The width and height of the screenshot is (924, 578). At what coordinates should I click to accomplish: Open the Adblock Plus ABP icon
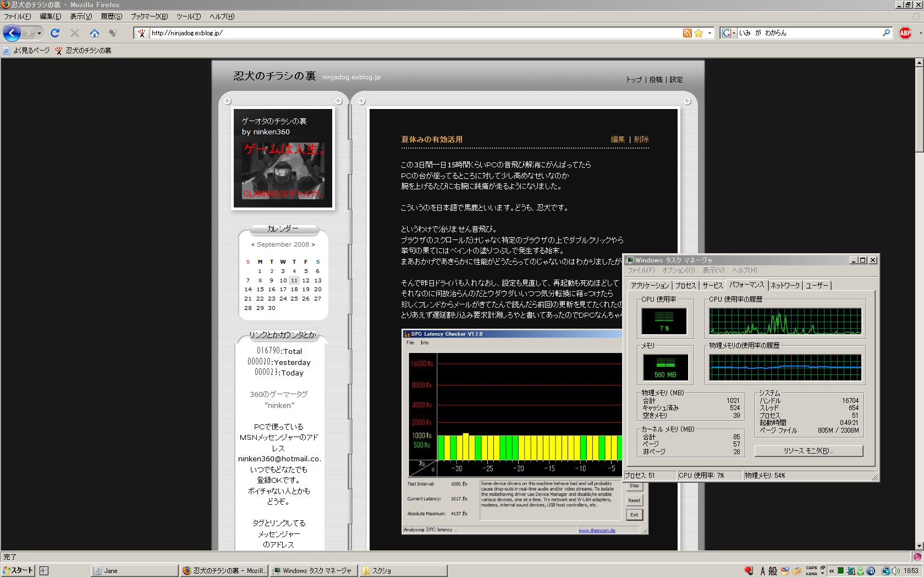(905, 33)
